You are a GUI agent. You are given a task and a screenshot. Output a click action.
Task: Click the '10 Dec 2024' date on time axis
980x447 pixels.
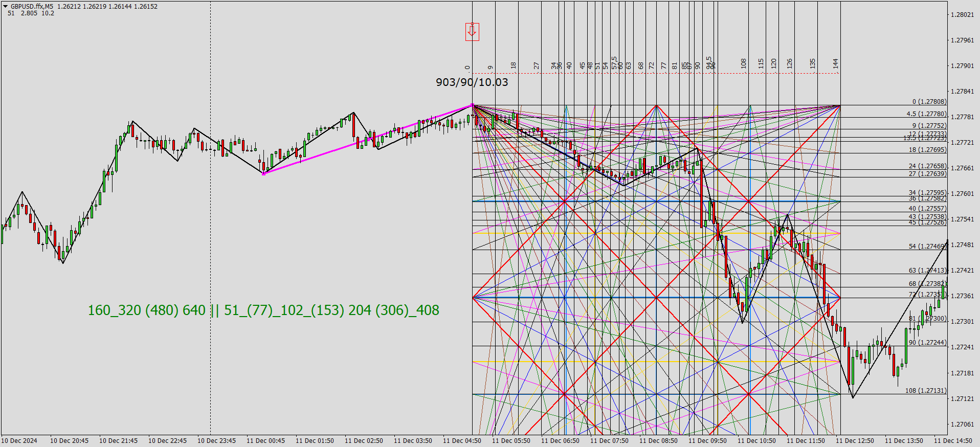19,441
